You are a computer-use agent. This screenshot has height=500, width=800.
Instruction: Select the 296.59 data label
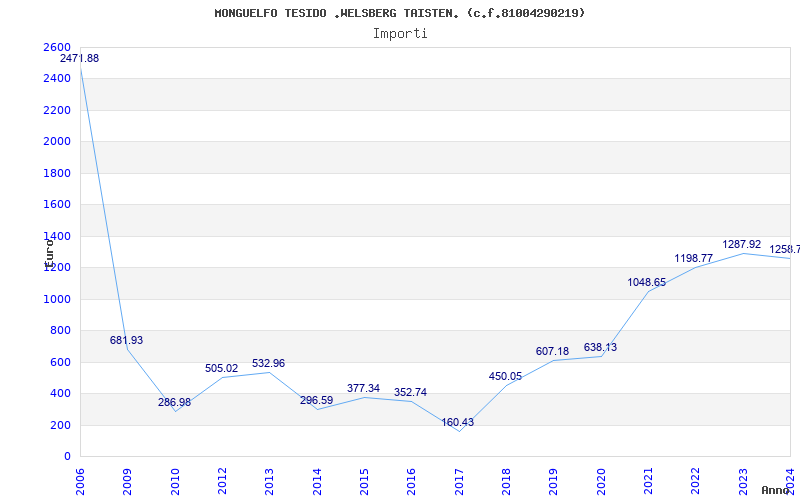(316, 401)
